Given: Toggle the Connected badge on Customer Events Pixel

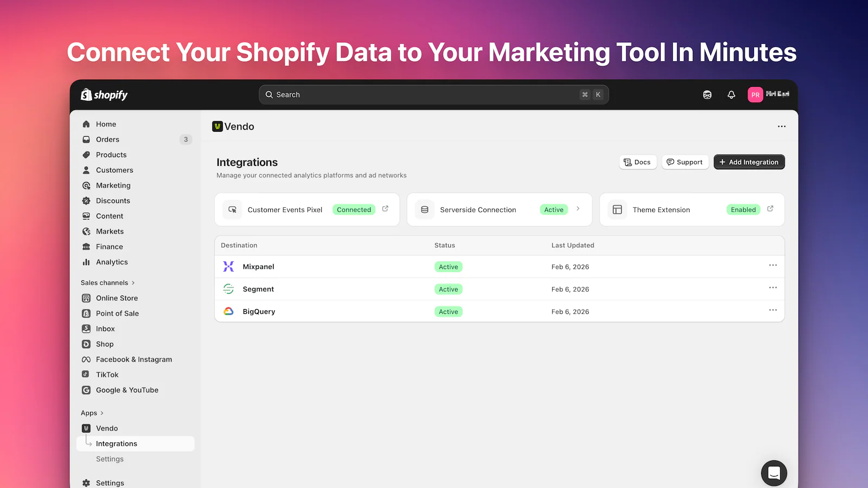Looking at the screenshot, I should [x=353, y=209].
